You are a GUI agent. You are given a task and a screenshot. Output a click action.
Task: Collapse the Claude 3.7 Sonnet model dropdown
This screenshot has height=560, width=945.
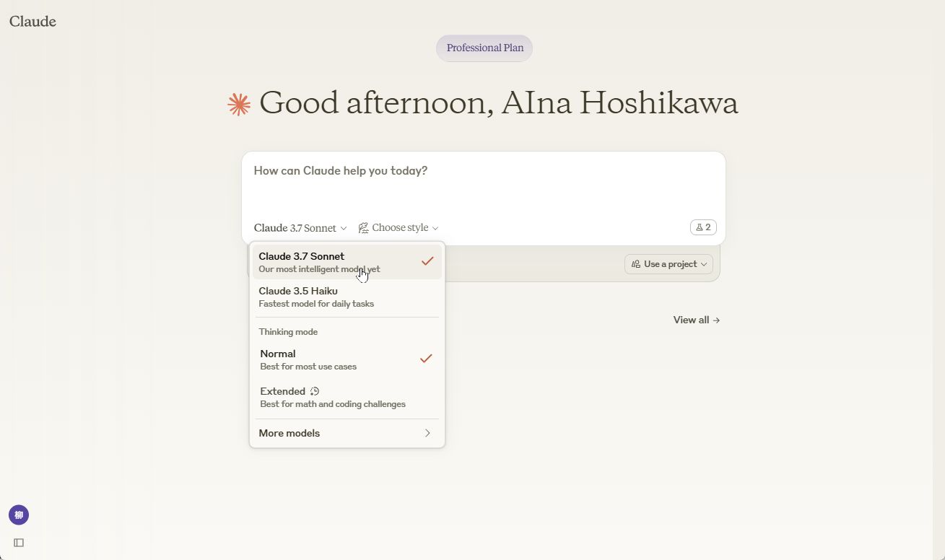point(300,228)
